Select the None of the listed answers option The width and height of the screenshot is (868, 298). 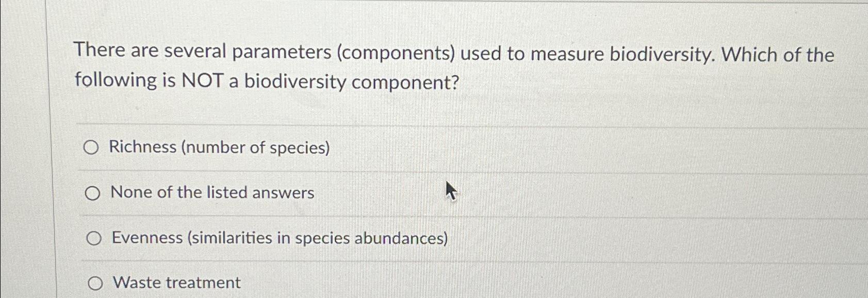(93, 193)
